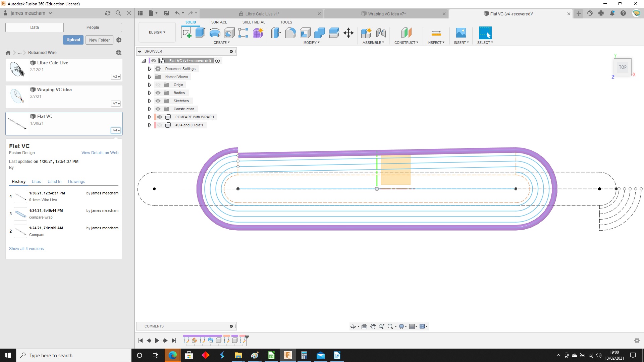Select the Move/Copy tool
The height and width of the screenshot is (362, 644).
coord(348,33)
